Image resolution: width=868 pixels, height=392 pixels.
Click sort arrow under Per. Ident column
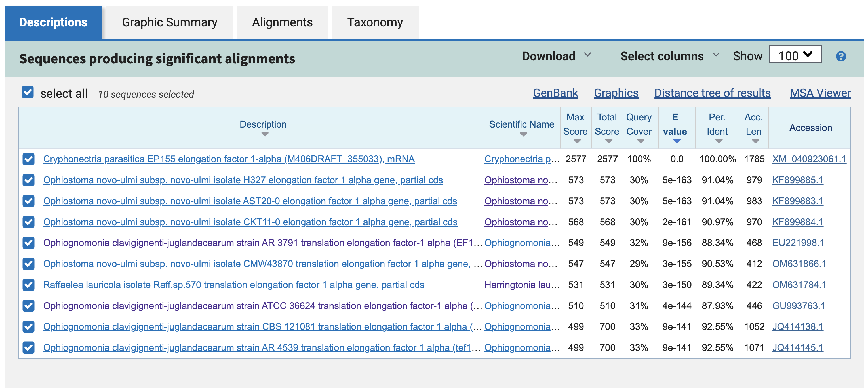coord(719,141)
